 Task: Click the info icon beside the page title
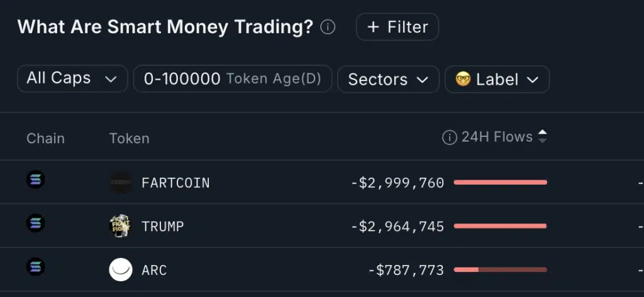pyautogui.click(x=328, y=28)
